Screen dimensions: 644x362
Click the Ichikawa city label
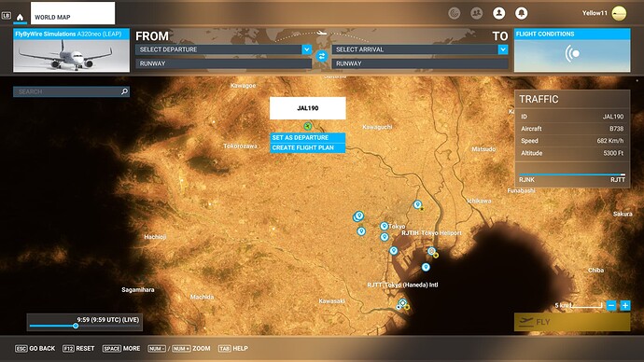pos(479,201)
